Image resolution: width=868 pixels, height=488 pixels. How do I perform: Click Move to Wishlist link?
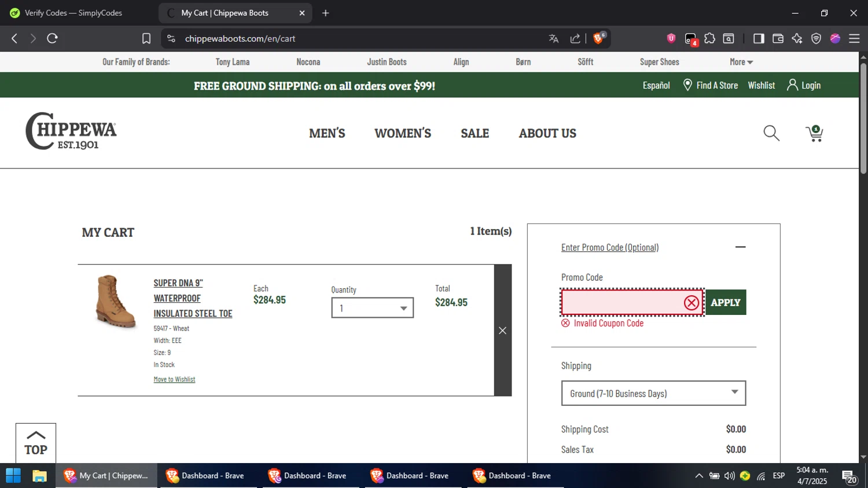(x=174, y=379)
